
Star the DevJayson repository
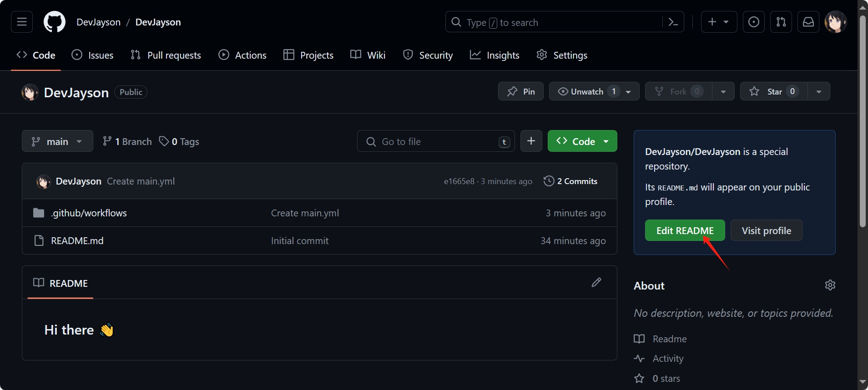pos(774,91)
